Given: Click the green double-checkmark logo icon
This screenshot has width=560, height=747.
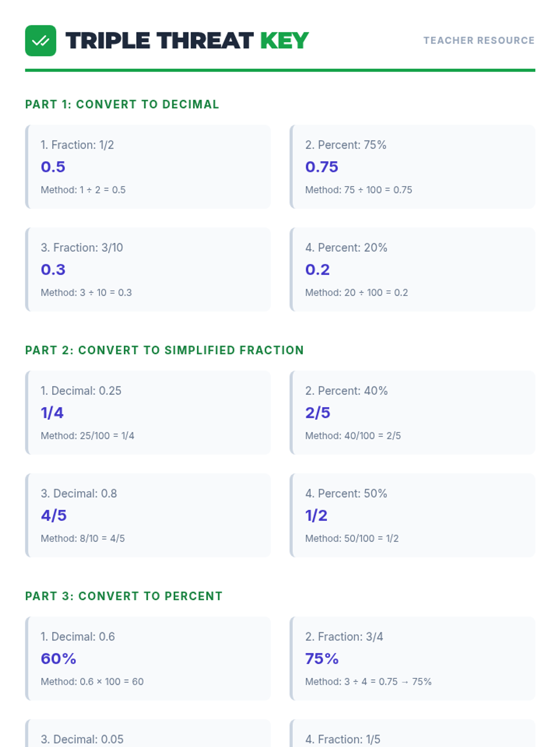Looking at the screenshot, I should [x=41, y=41].
